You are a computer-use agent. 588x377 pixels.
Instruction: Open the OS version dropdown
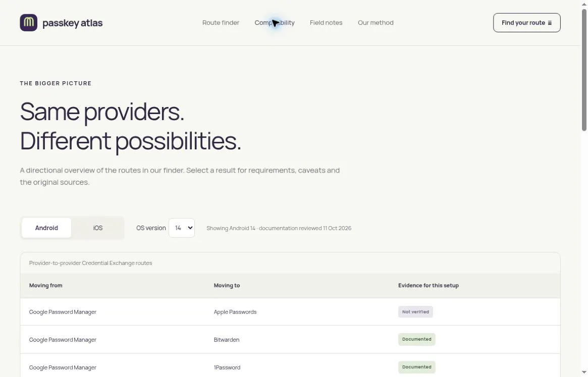pos(182,228)
